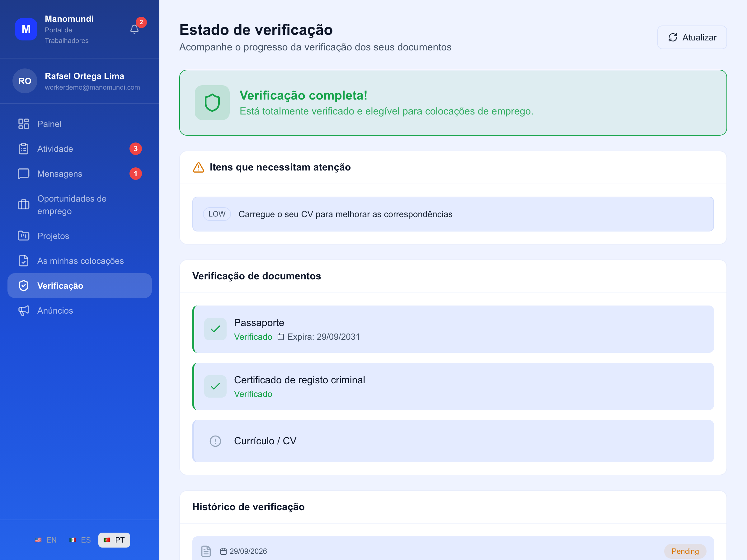Open the notifications bell
Image resolution: width=747 pixels, height=560 pixels.
point(134,29)
